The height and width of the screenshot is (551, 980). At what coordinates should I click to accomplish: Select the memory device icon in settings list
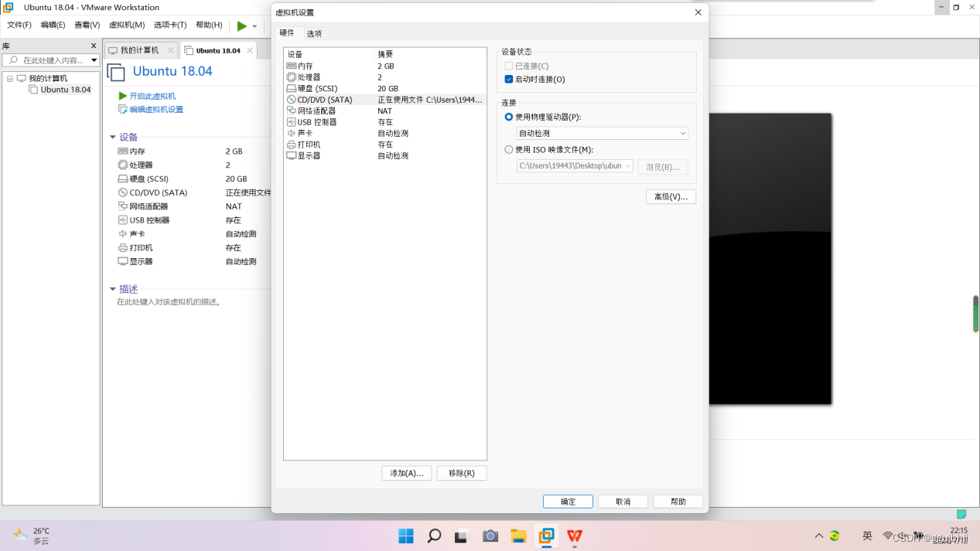(x=291, y=66)
